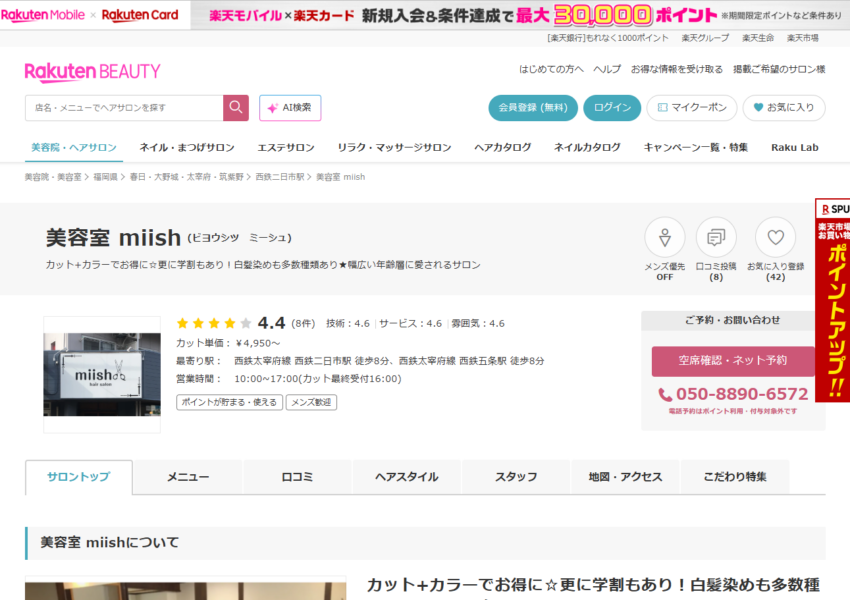Click 福岡県 breadcrumb link
This screenshot has height=600, width=850.
tap(105, 177)
